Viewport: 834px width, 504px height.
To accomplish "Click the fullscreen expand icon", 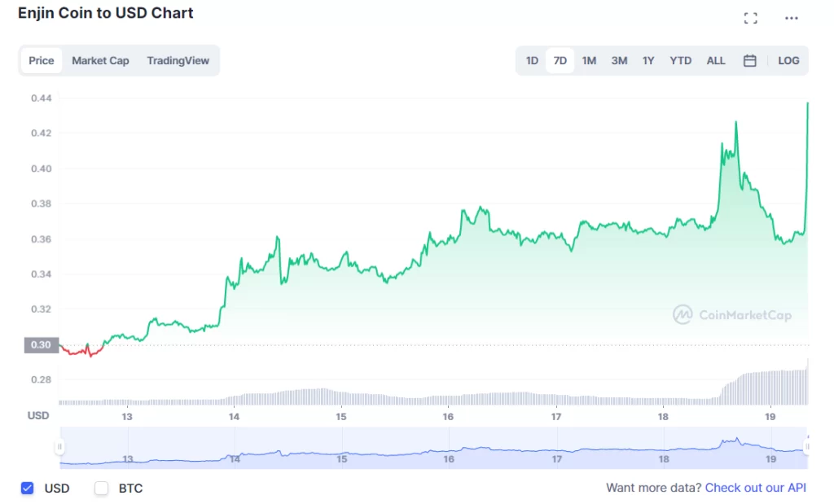I will tap(751, 18).
